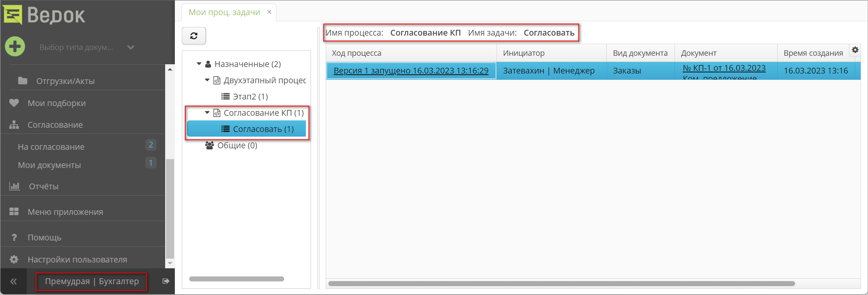This screenshot has height=295, width=868.
Task: Click the green plus create document button
Action: coord(15,46)
